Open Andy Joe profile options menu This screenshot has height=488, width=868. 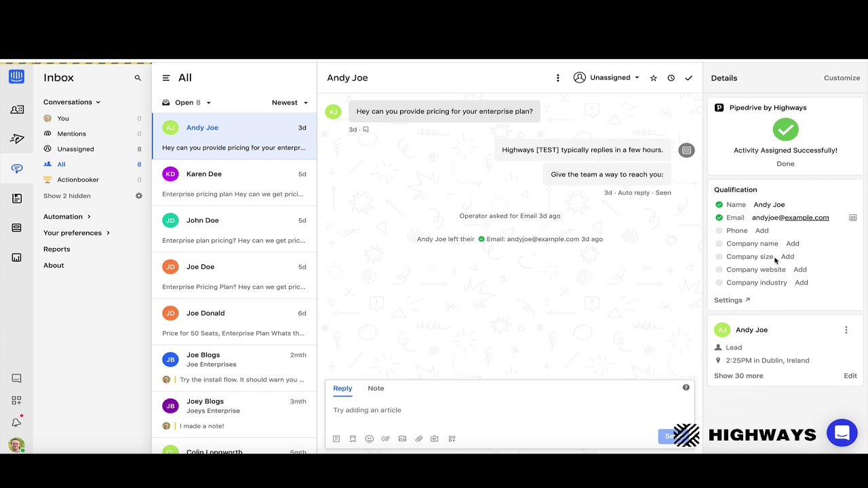click(x=846, y=330)
